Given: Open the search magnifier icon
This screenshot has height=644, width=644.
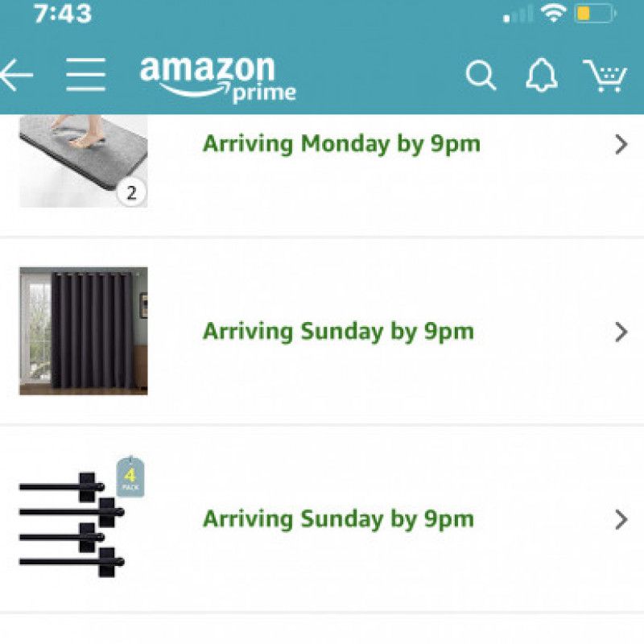Looking at the screenshot, I should click(x=481, y=76).
